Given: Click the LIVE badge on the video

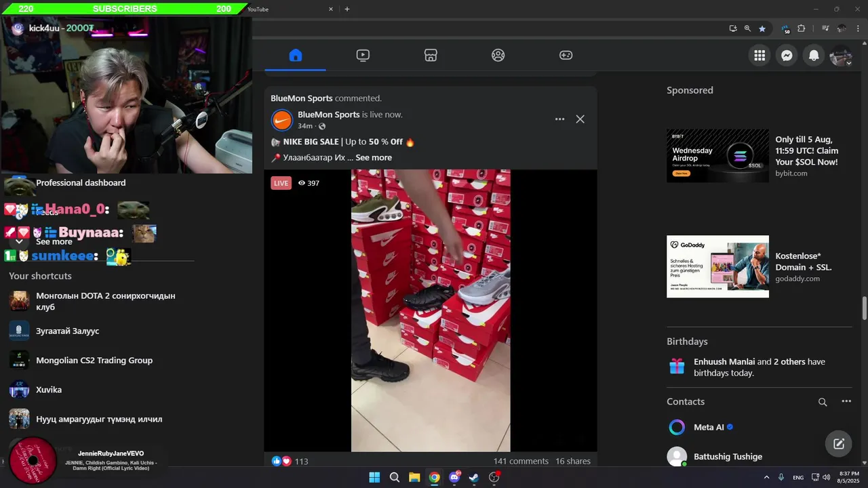Looking at the screenshot, I should click(281, 183).
